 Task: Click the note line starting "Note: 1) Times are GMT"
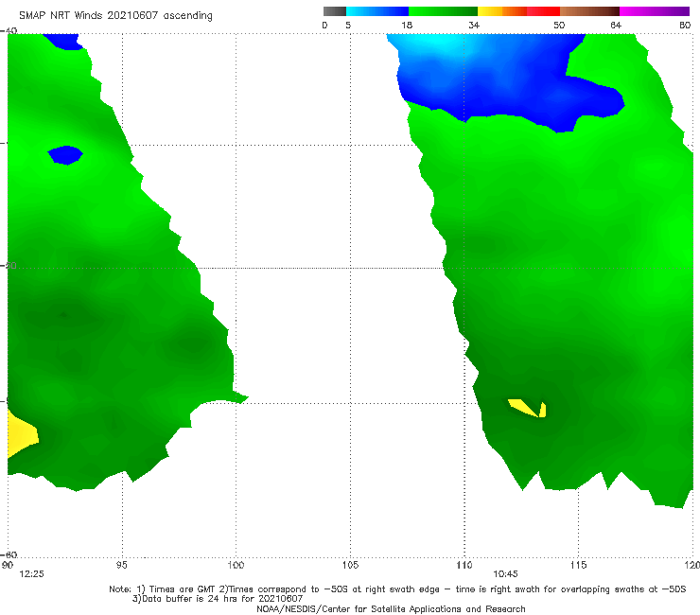coord(397,589)
